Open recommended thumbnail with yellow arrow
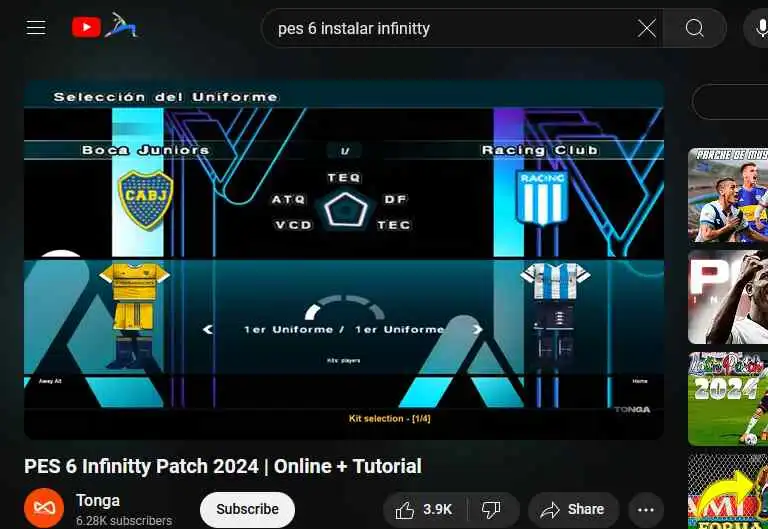Viewport: 768px width, 529px height. click(728, 491)
